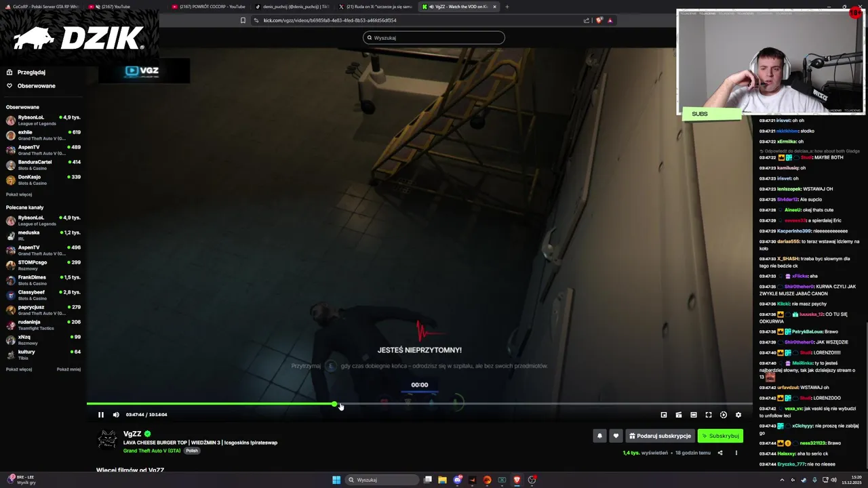Switch to CoCoRP Polski Serwer GTA tab
Image resolution: width=868 pixels, height=488 pixels.
tap(42, 7)
